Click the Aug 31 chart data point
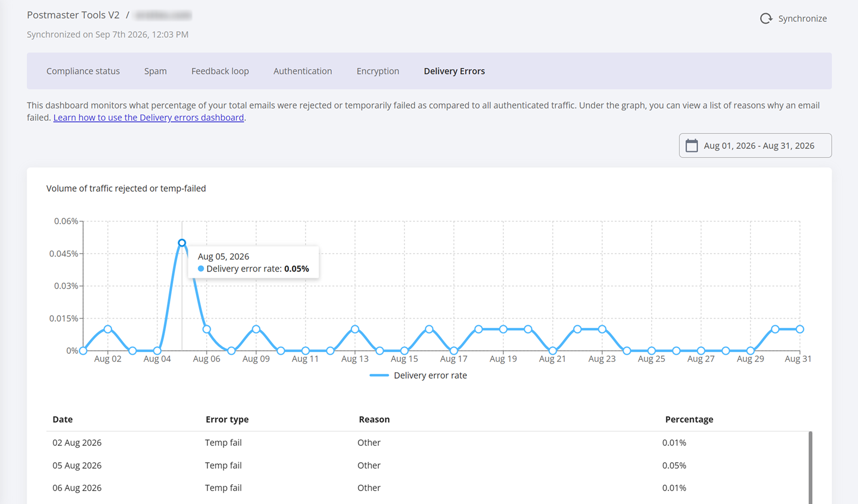Image resolution: width=858 pixels, height=504 pixels. pos(799,329)
